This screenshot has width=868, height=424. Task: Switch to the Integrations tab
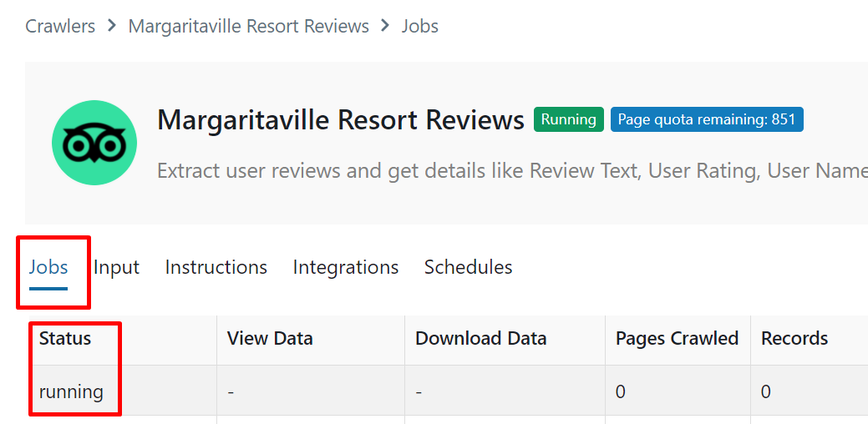[x=345, y=267]
